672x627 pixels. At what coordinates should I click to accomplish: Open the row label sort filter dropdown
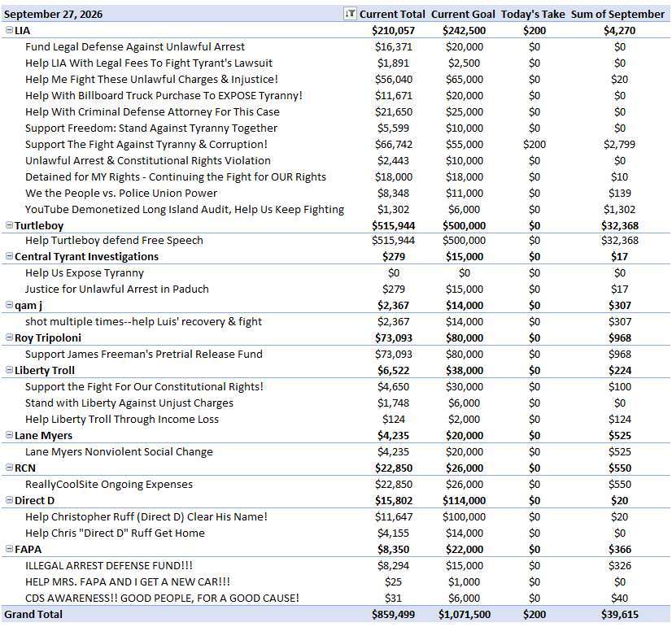click(x=350, y=14)
